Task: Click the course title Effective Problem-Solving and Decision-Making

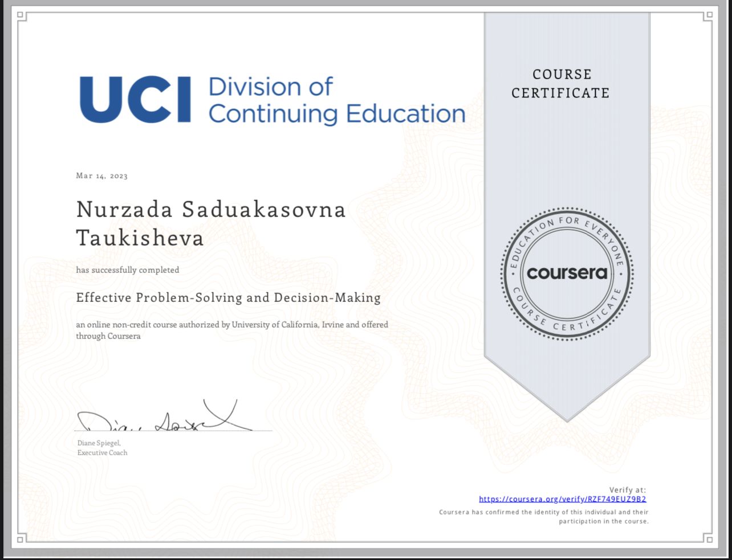Action: pyautogui.click(x=228, y=297)
